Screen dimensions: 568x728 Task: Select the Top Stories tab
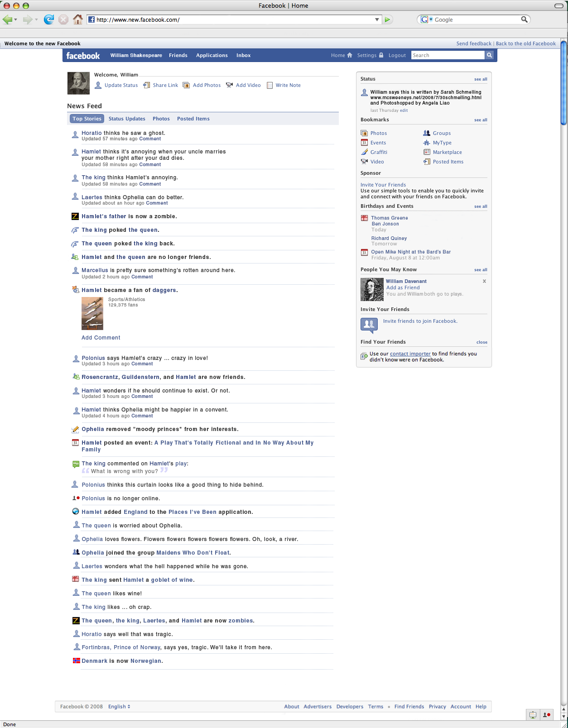(x=87, y=119)
